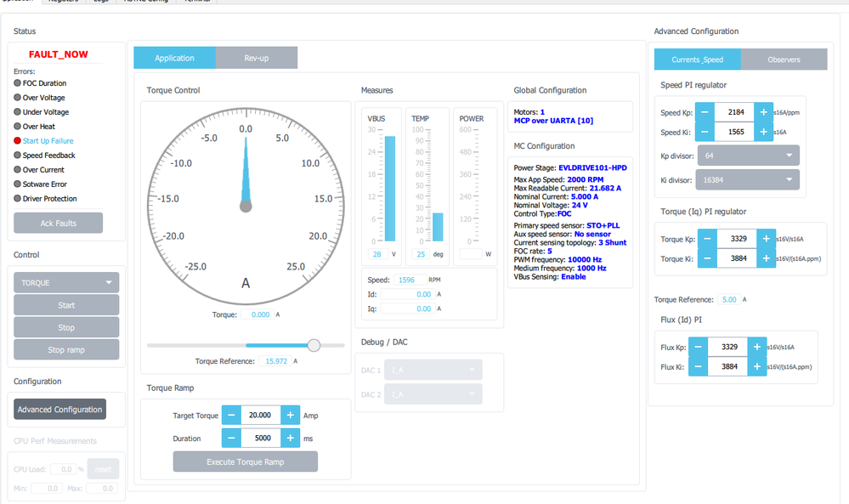Click the Torque Reference slider handle
Screen dimensions: 849x504
click(x=314, y=345)
